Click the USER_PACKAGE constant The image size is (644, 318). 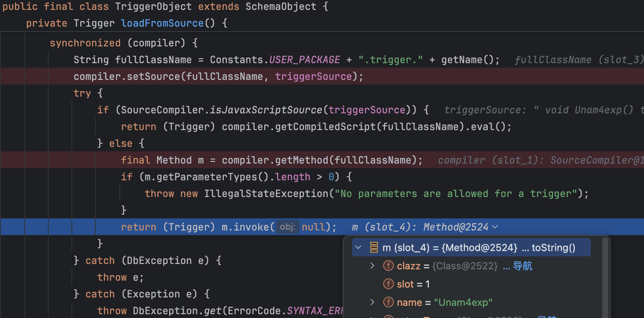(305, 60)
